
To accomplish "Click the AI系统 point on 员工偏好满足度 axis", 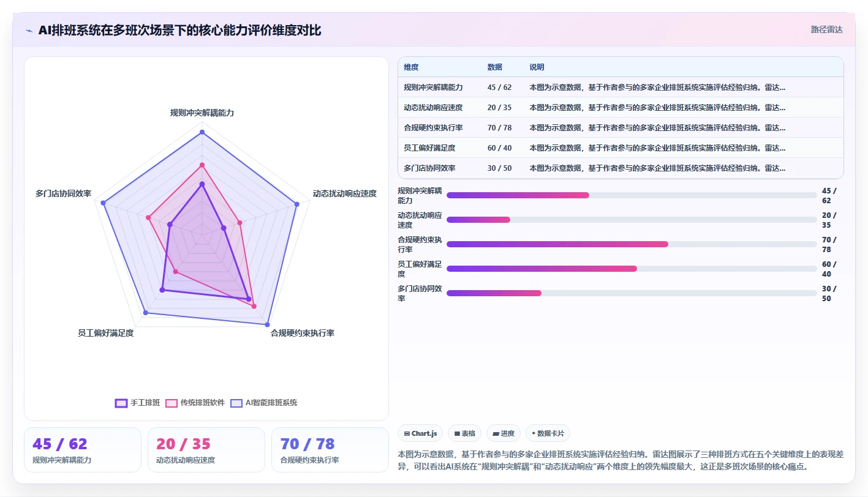I will [x=146, y=313].
